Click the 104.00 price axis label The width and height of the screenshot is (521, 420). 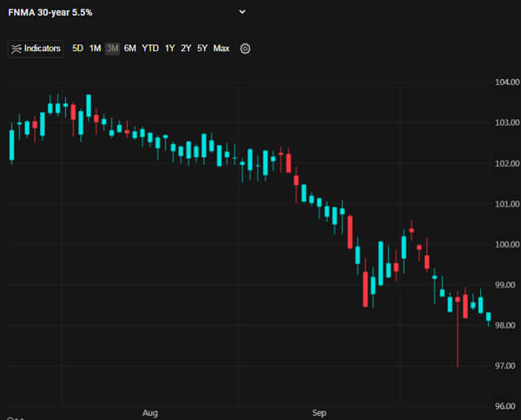click(x=507, y=82)
